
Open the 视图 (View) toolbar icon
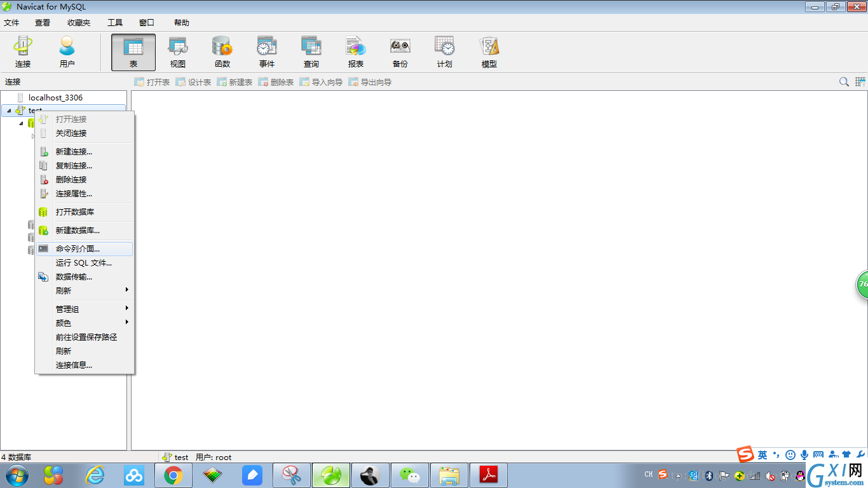pyautogui.click(x=178, y=52)
